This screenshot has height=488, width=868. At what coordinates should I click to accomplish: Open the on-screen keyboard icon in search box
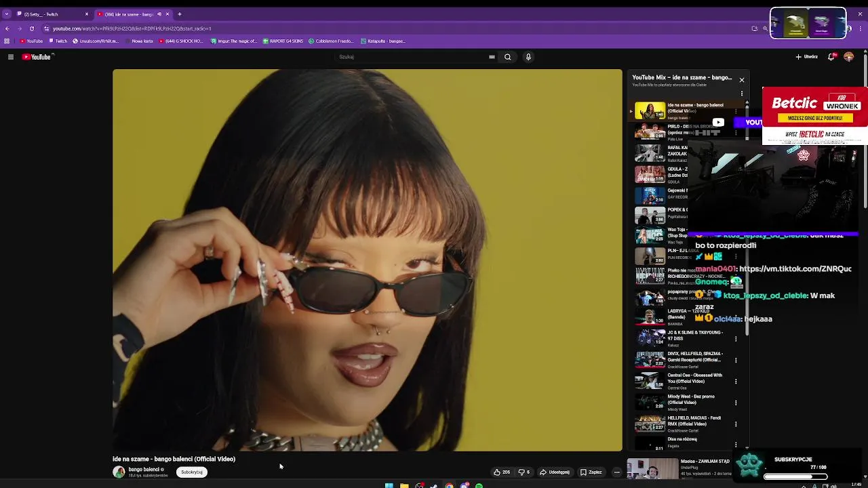click(x=492, y=57)
